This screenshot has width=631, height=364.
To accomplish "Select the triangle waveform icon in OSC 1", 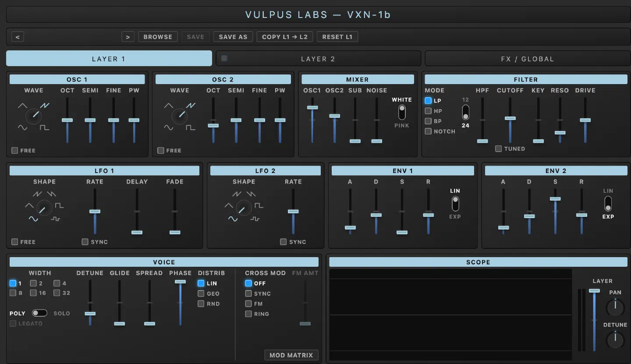I will tap(22, 106).
